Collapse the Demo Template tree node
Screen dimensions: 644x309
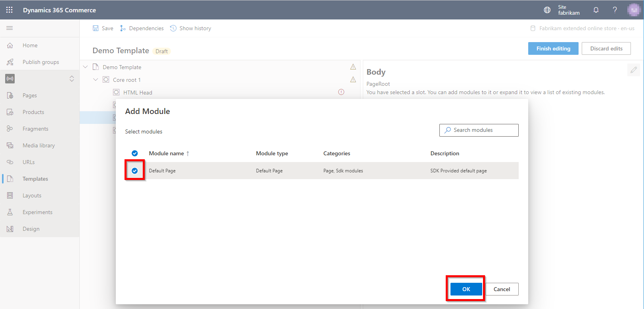coord(85,67)
